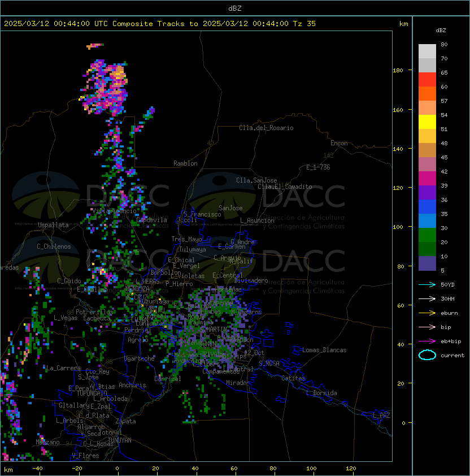Click the 'Capdevila' place label

pos(152,220)
